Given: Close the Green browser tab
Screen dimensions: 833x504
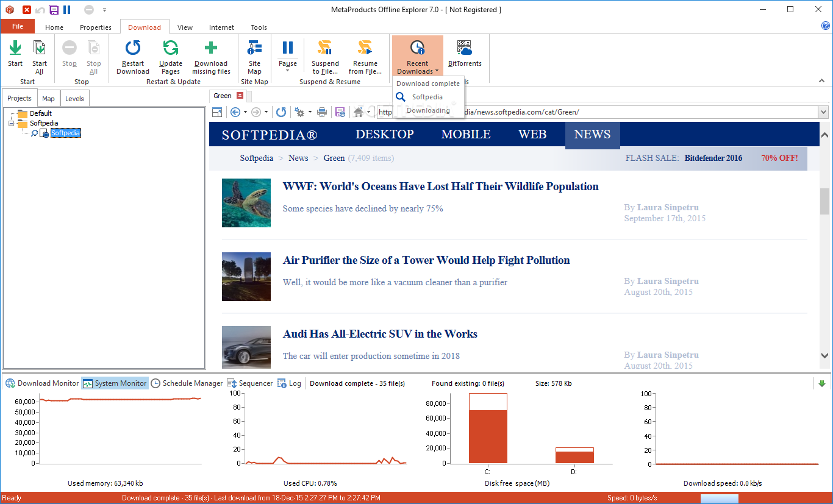Looking at the screenshot, I should 240,96.
